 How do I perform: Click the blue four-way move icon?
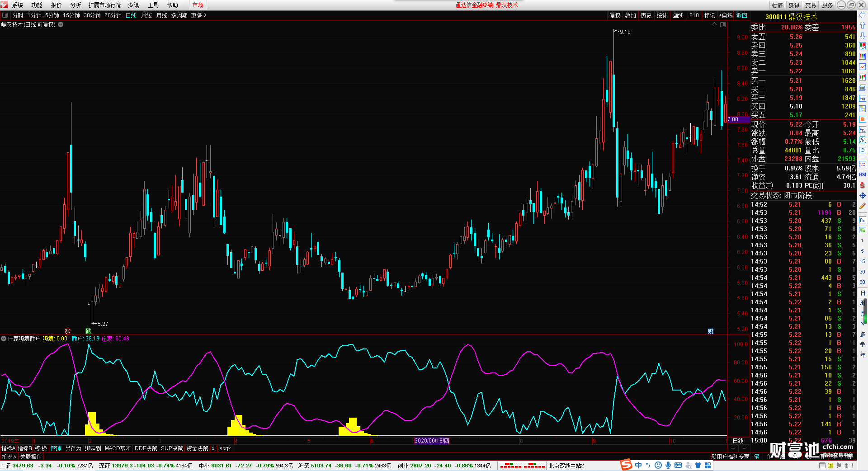[863, 195]
